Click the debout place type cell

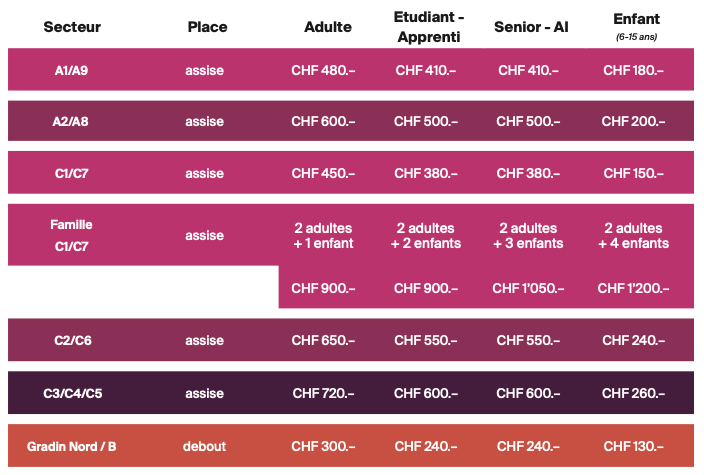pos(204,446)
